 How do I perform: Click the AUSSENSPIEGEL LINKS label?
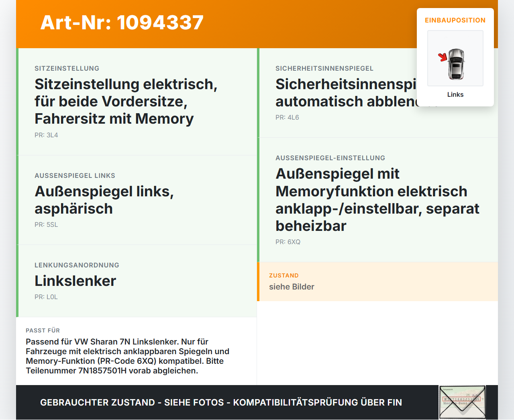tap(75, 175)
